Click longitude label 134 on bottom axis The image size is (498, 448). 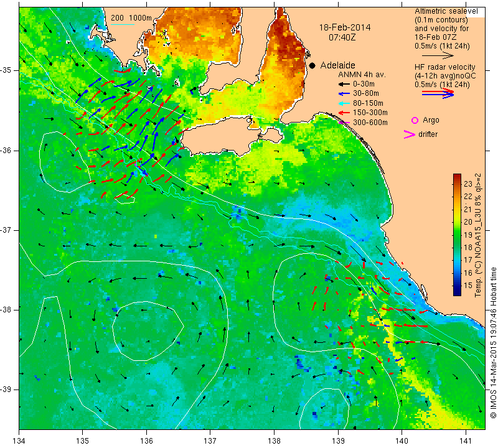(19, 441)
